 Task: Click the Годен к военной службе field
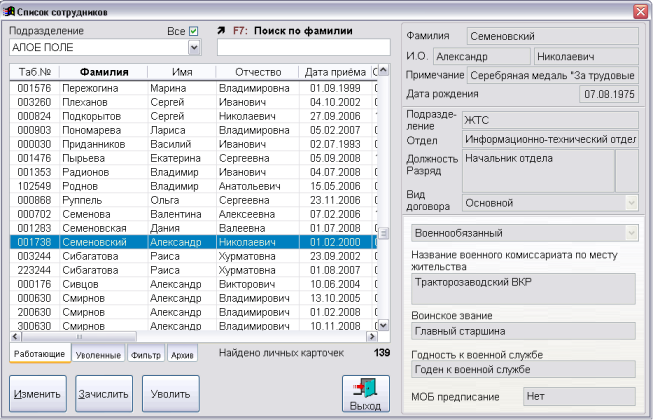pyautogui.click(x=523, y=370)
